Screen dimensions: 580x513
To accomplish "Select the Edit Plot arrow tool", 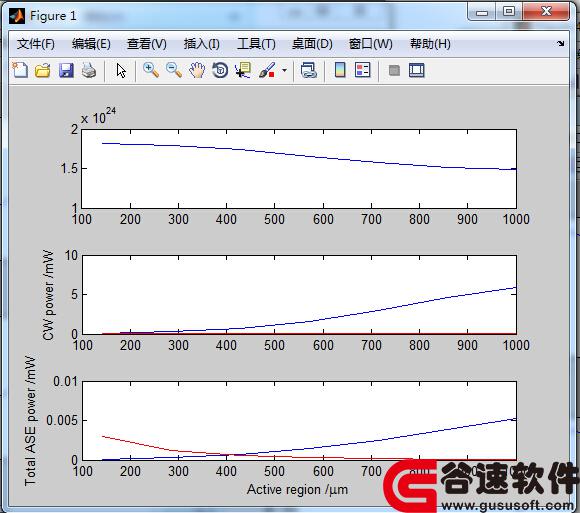I will 121,70.
